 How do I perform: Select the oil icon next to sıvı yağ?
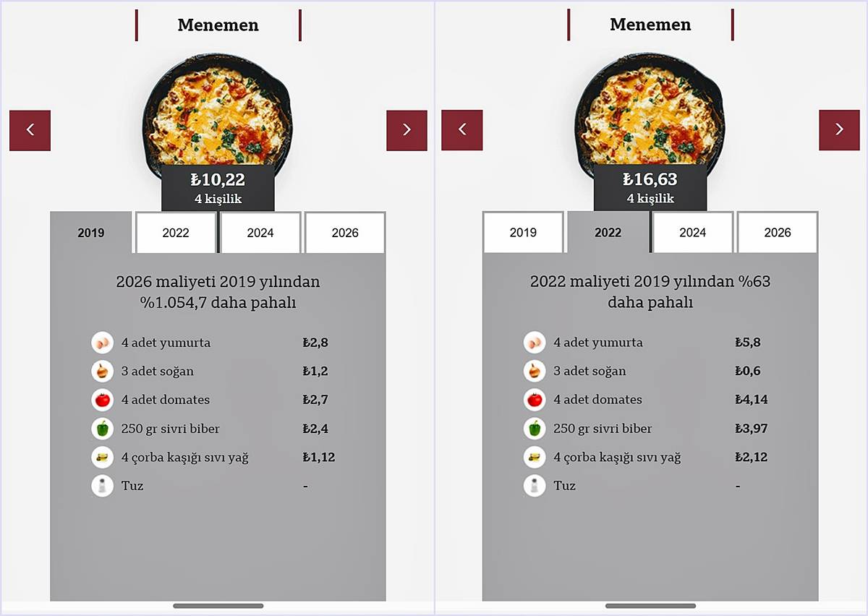click(102, 457)
